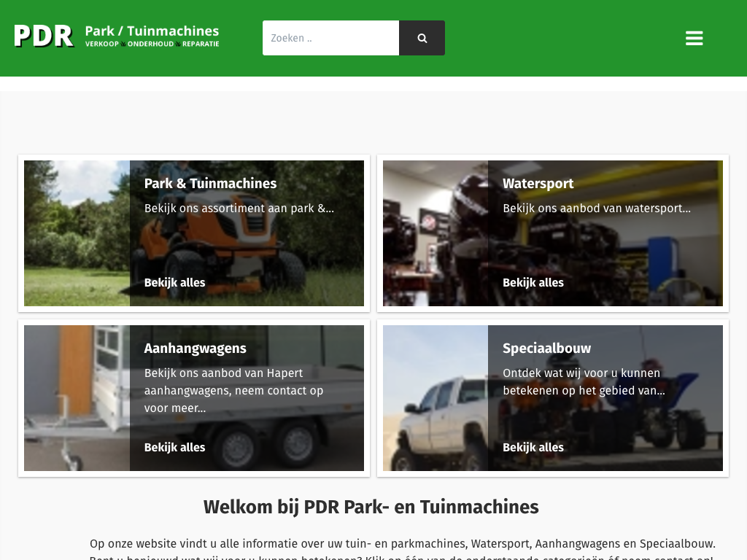This screenshot has width=747, height=560.
Task: Click Bekijk alles under Watersport
Action: [533, 282]
